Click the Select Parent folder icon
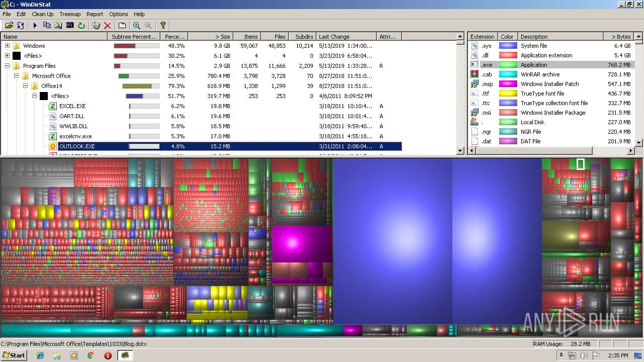The width and height of the screenshot is (644, 362). 122,25
